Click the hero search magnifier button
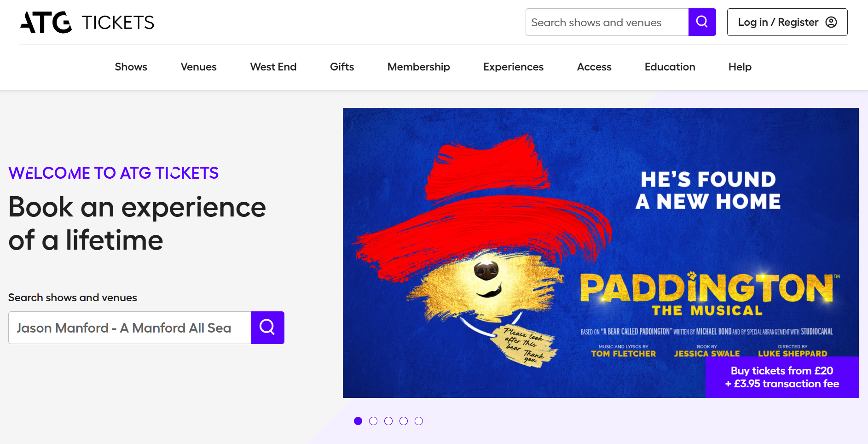Screen dimensions: 868x444 pyautogui.click(x=267, y=327)
